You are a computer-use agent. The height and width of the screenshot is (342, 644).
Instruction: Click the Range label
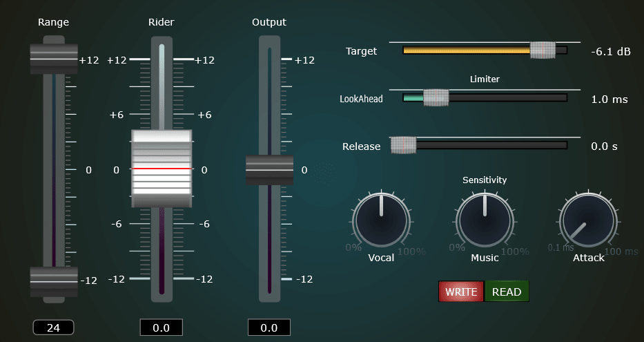click(53, 22)
